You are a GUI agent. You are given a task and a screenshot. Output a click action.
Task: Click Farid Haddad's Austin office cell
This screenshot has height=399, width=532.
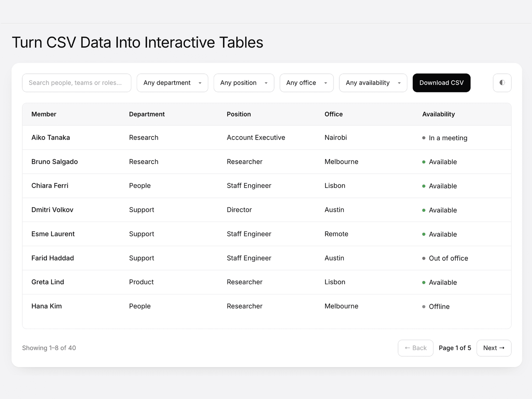click(x=334, y=258)
